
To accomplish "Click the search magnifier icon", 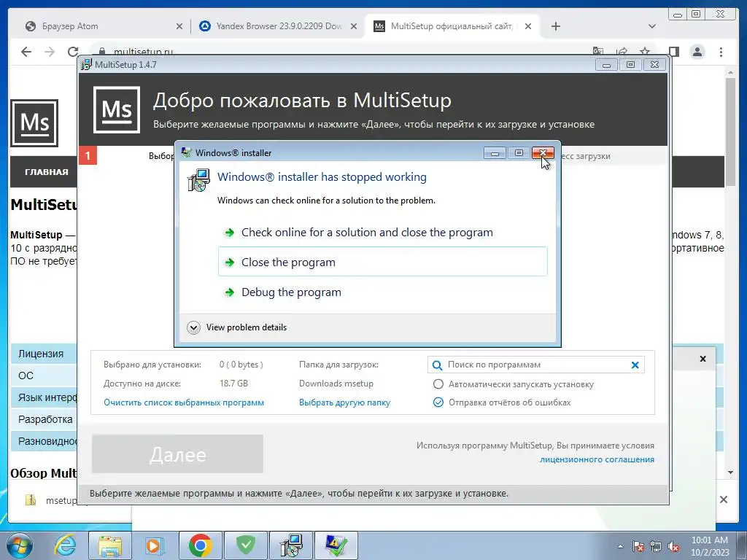I will pos(437,365).
